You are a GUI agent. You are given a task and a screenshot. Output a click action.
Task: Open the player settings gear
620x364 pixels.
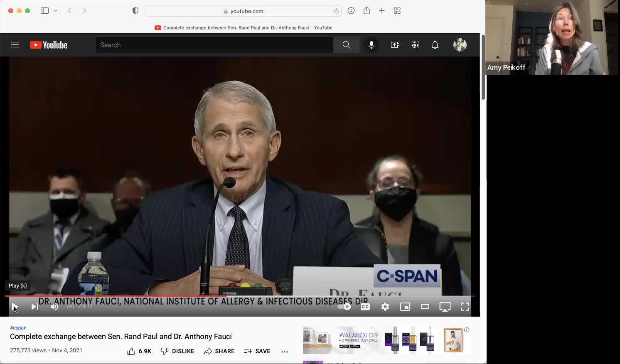coord(385,307)
